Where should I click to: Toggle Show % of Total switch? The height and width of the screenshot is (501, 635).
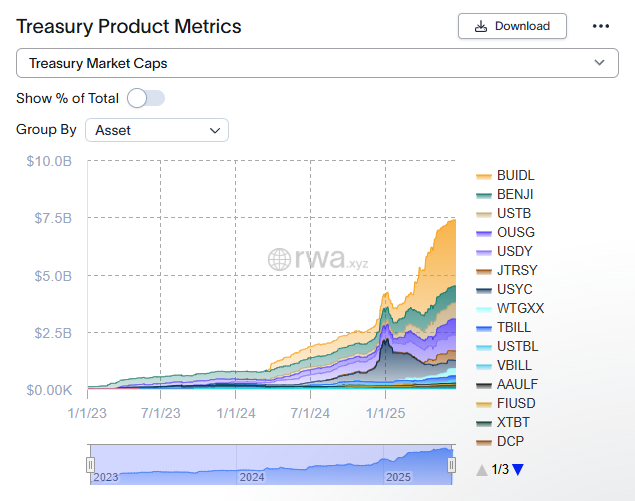pyautogui.click(x=146, y=98)
